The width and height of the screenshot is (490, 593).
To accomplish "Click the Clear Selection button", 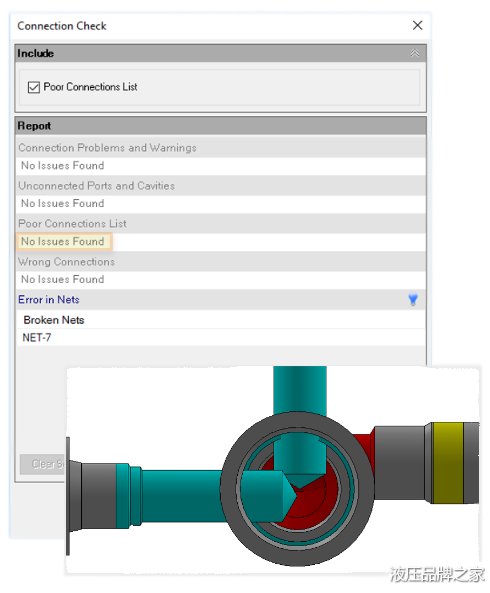I will (x=43, y=464).
